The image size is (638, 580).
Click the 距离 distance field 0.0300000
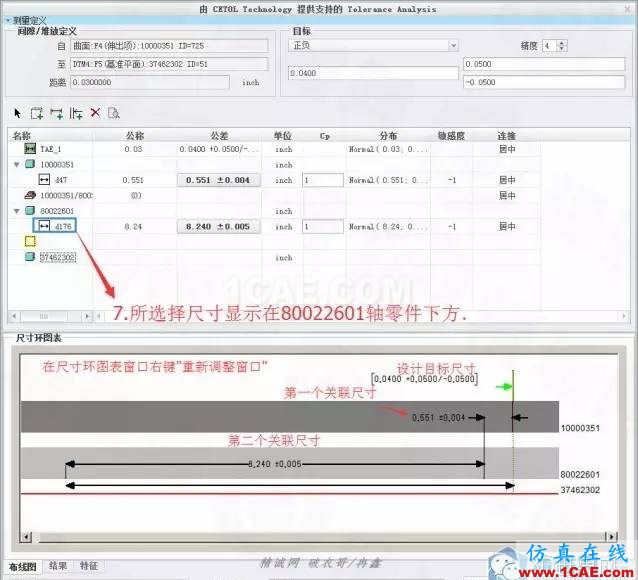pos(150,82)
